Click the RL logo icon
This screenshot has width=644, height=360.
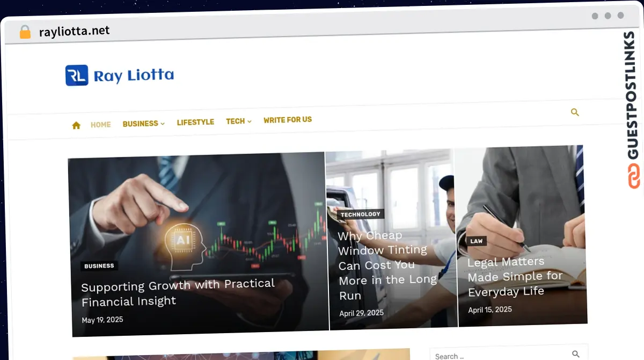coord(77,76)
